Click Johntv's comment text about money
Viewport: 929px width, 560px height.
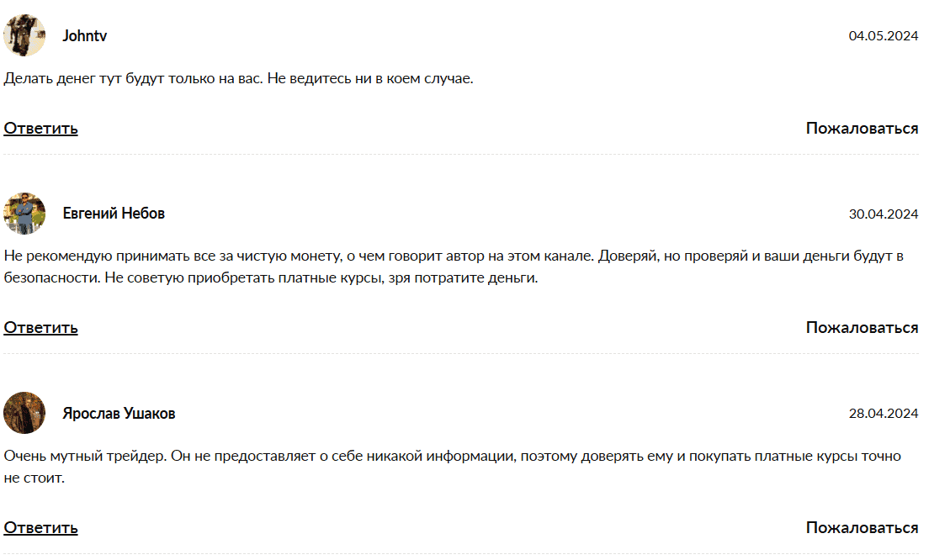pos(239,79)
